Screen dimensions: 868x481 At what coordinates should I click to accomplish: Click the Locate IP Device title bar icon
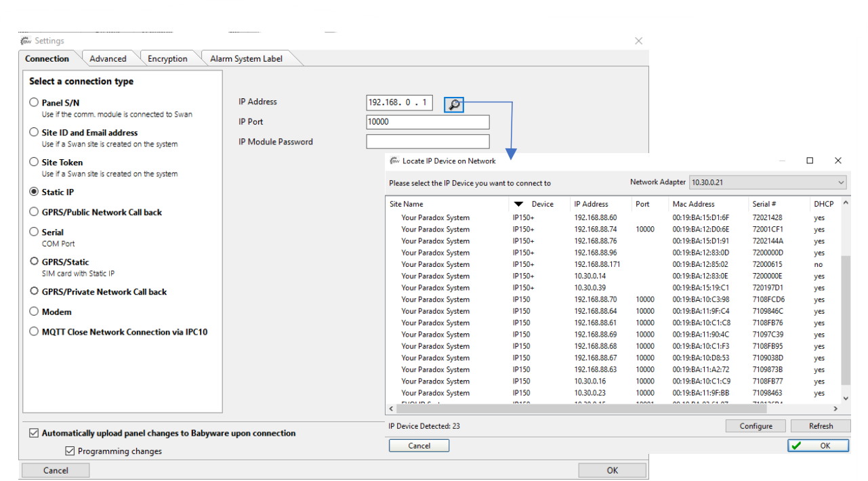(x=394, y=161)
